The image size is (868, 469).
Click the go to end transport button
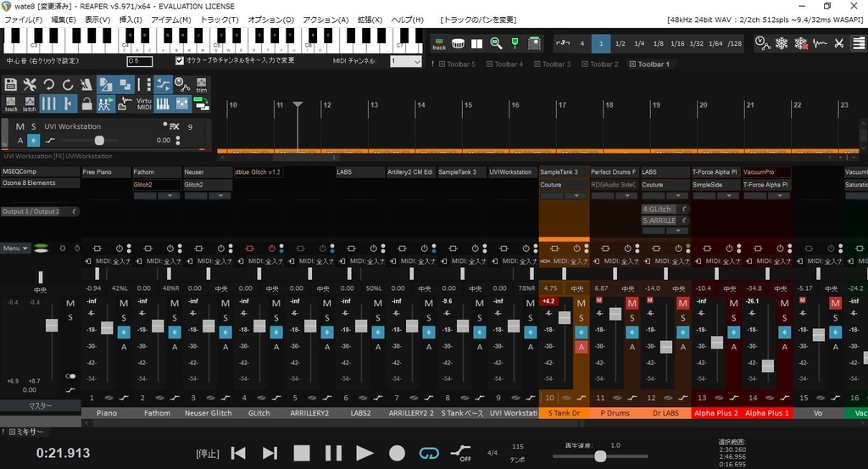click(270, 453)
